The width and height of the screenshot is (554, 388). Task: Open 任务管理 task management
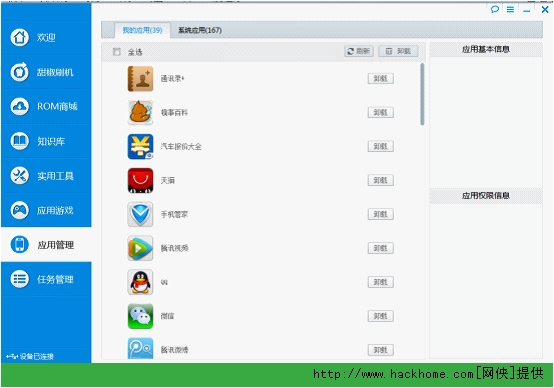pos(46,279)
